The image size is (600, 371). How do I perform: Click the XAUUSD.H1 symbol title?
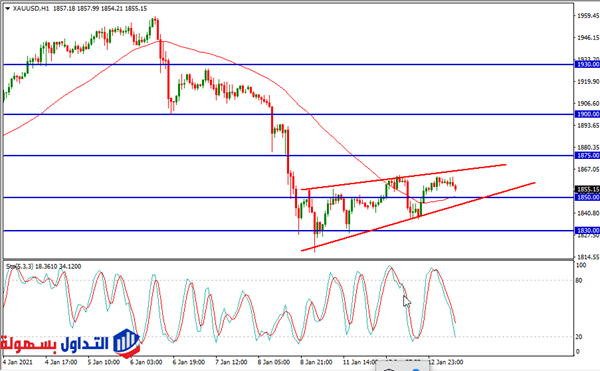(31, 8)
